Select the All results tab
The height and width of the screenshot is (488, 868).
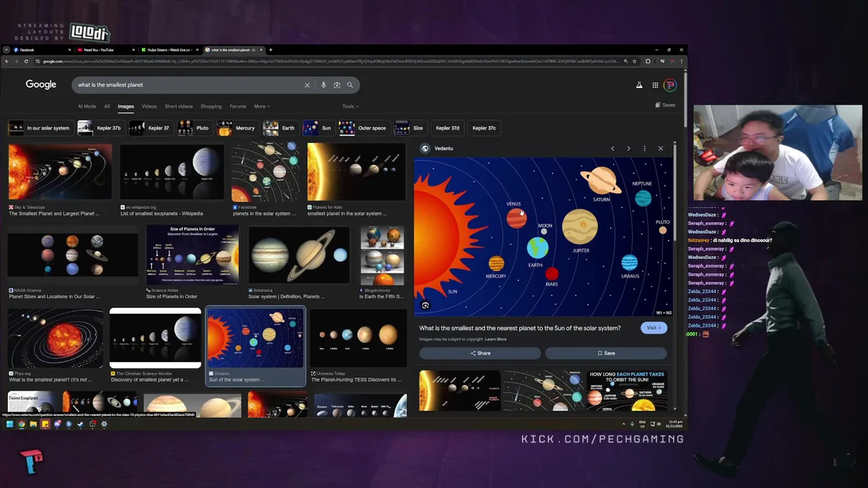click(106, 106)
